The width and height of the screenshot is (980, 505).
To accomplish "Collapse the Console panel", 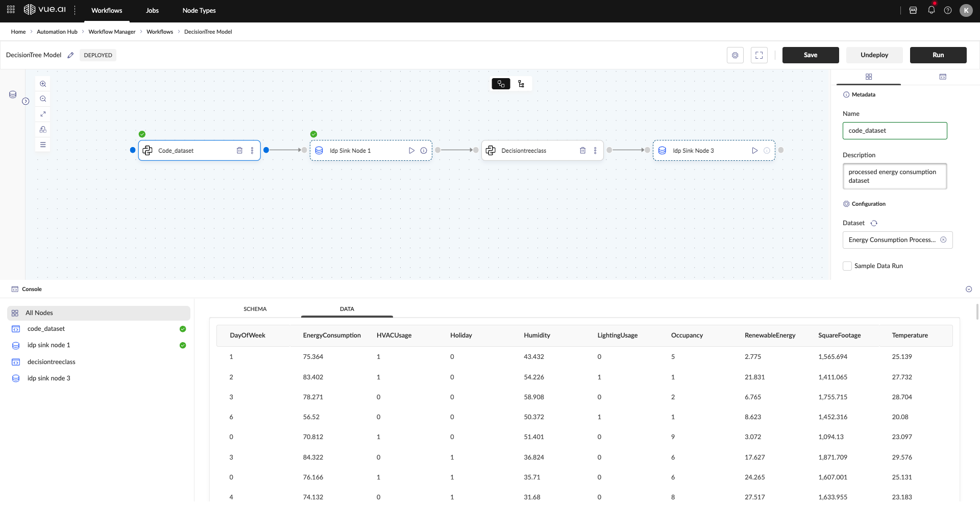I will tap(968, 289).
